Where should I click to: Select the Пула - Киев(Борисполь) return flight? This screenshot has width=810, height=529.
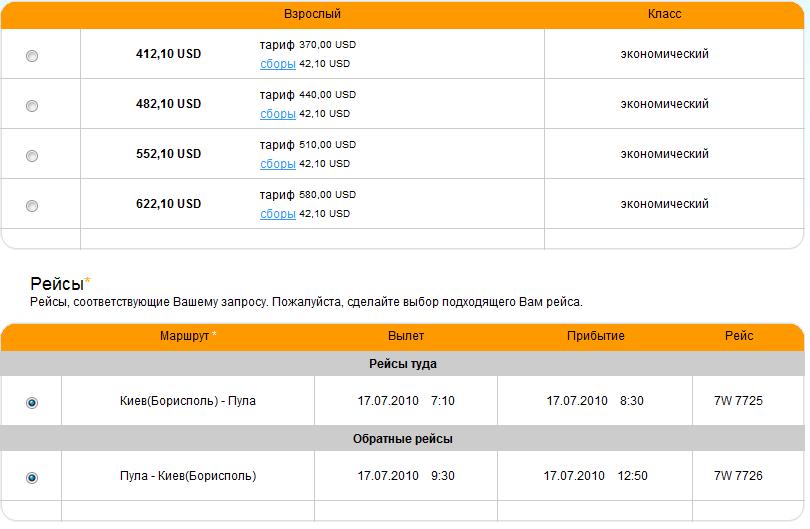click(x=32, y=478)
